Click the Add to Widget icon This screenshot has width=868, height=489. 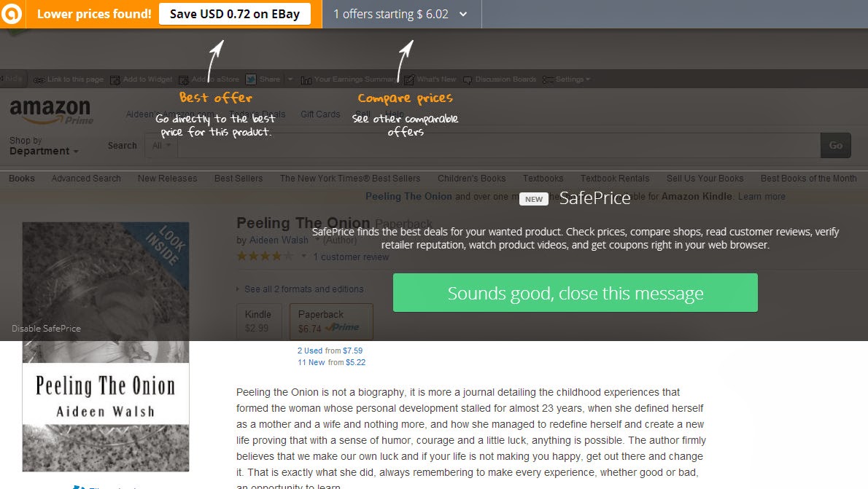click(x=115, y=79)
